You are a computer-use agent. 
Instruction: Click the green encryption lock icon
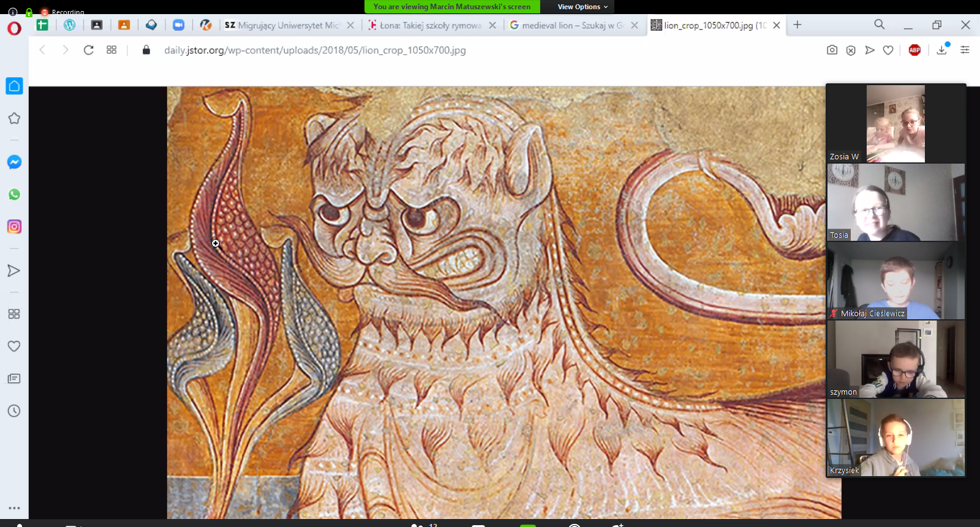(29, 12)
